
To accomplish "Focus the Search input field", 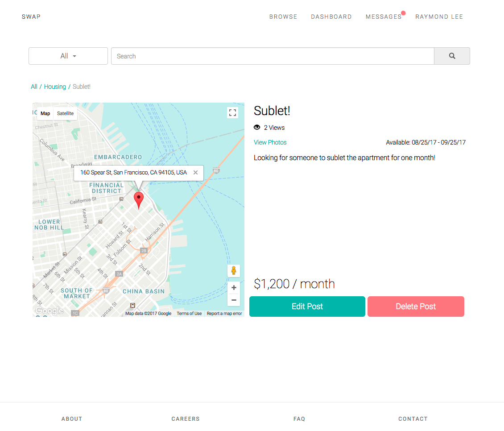I will pyautogui.click(x=273, y=56).
